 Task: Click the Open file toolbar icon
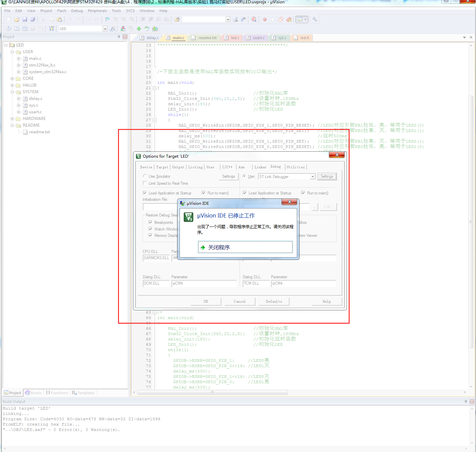(x=17, y=19)
